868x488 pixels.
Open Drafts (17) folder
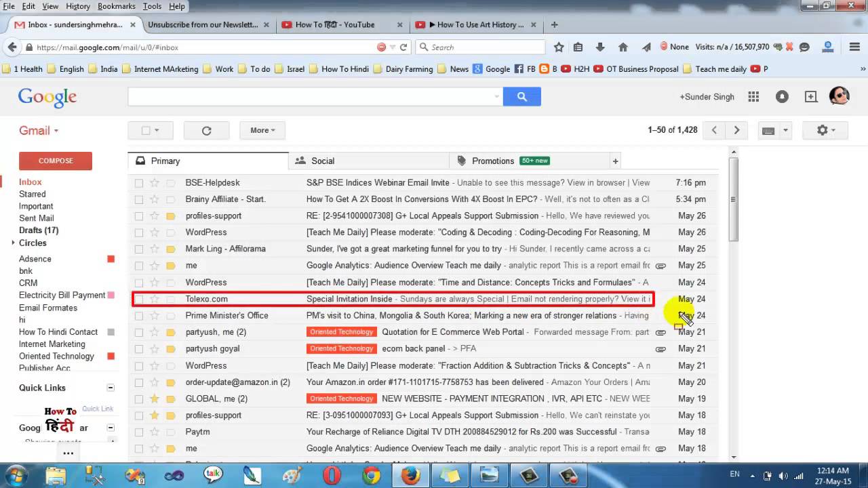tap(39, 230)
